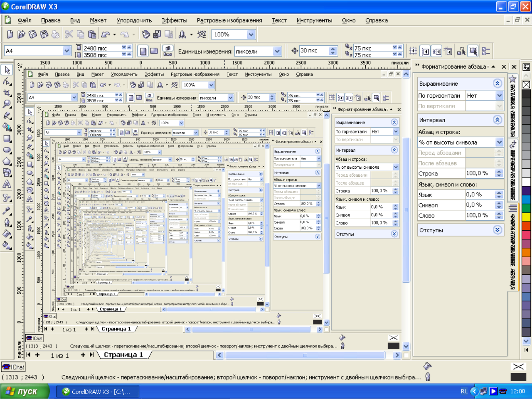Open the % от высоты символа dropdown in rightmost docker
Screen dimensions: 532x399
click(x=499, y=142)
